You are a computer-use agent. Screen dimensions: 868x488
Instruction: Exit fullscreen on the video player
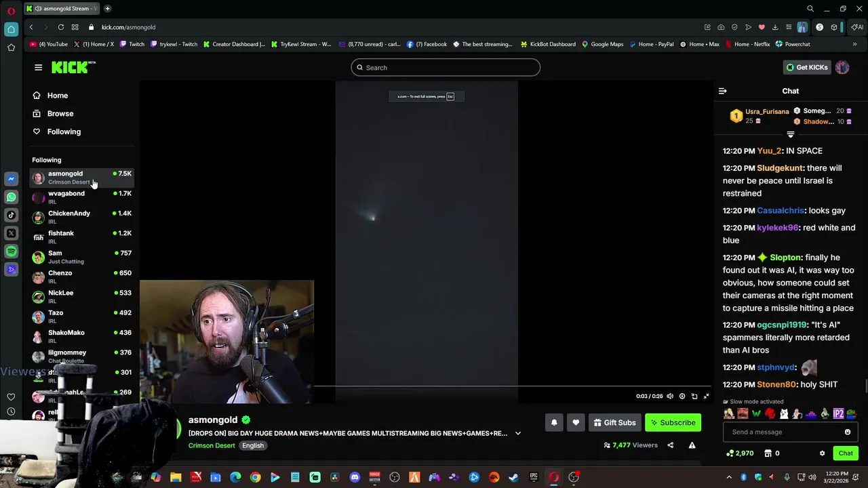click(x=706, y=396)
